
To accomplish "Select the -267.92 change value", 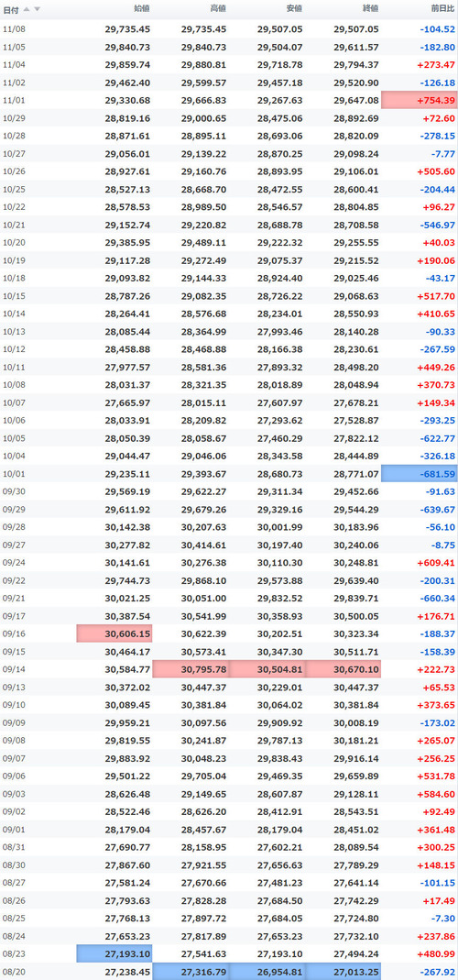I will pyautogui.click(x=438, y=972).
